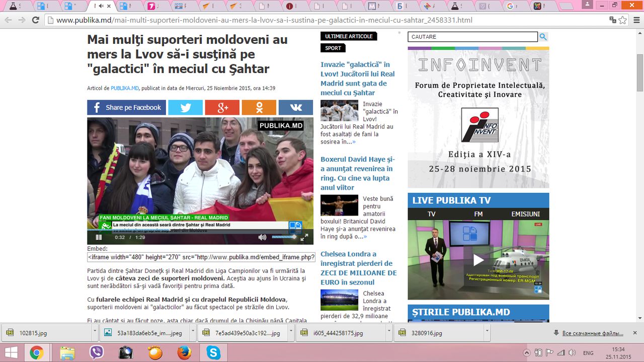The width and height of the screenshot is (644, 362).
Task: Adjust the video volume slider
Action: point(284,237)
